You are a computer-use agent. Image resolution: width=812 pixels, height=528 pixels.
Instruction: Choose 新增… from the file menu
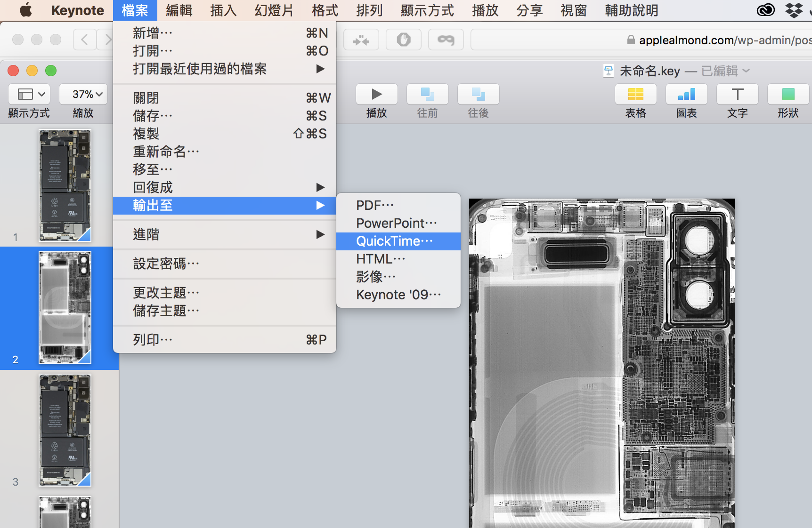pos(225,33)
